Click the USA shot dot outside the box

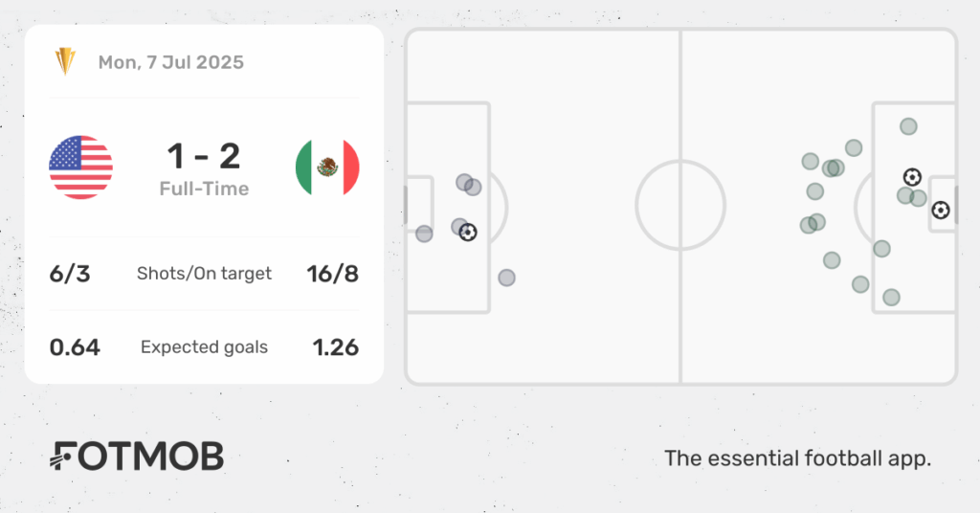tap(507, 278)
